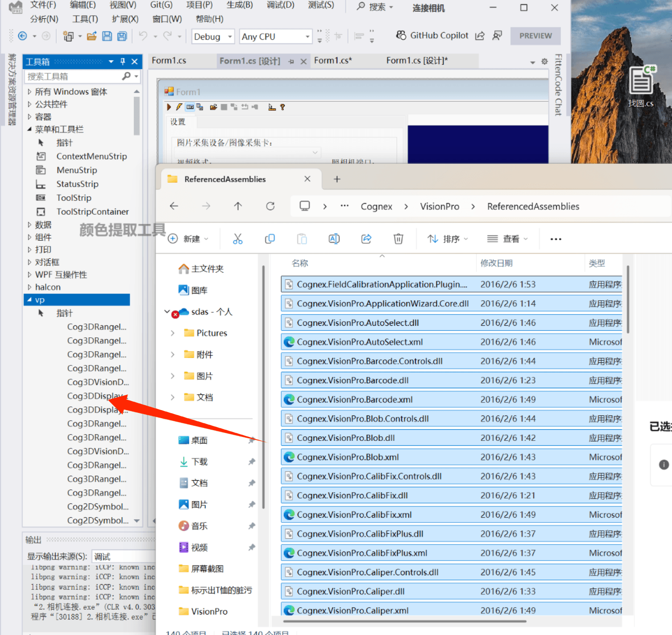Switch to the Form1.cs [设计]* tab

point(417,60)
